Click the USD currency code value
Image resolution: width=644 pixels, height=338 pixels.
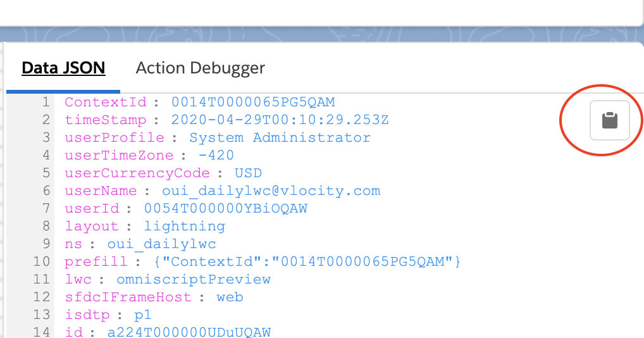pos(248,173)
